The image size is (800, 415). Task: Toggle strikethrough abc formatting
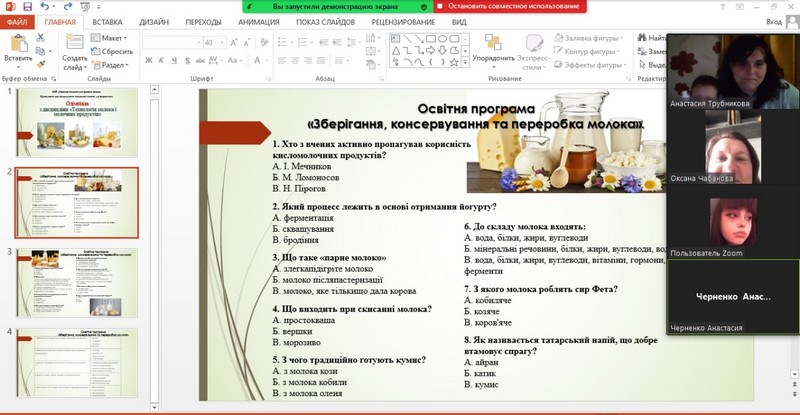pos(200,60)
